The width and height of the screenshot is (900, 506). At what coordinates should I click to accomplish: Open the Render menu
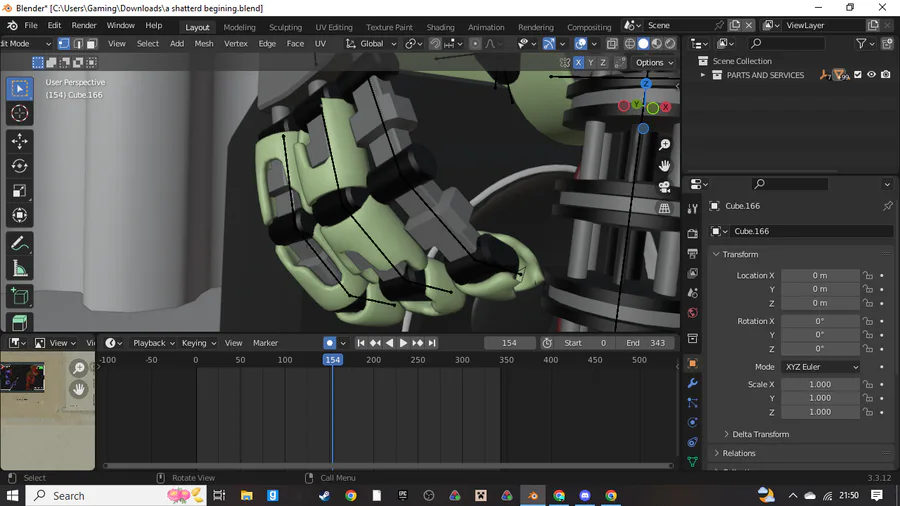click(84, 26)
